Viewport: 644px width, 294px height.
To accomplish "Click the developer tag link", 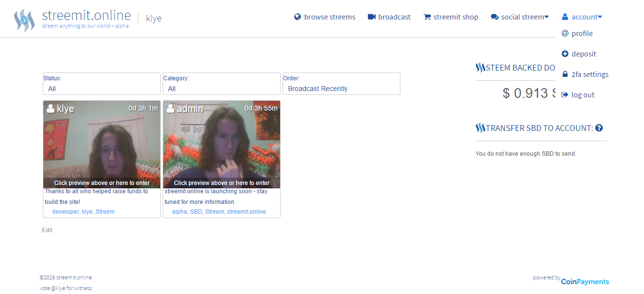I will pyautogui.click(x=65, y=212).
